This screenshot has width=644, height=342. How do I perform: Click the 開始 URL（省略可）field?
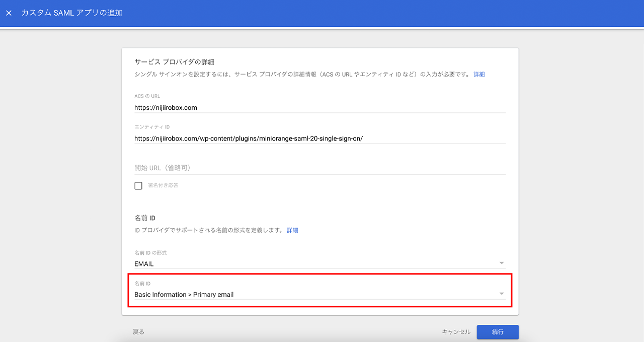(x=319, y=168)
